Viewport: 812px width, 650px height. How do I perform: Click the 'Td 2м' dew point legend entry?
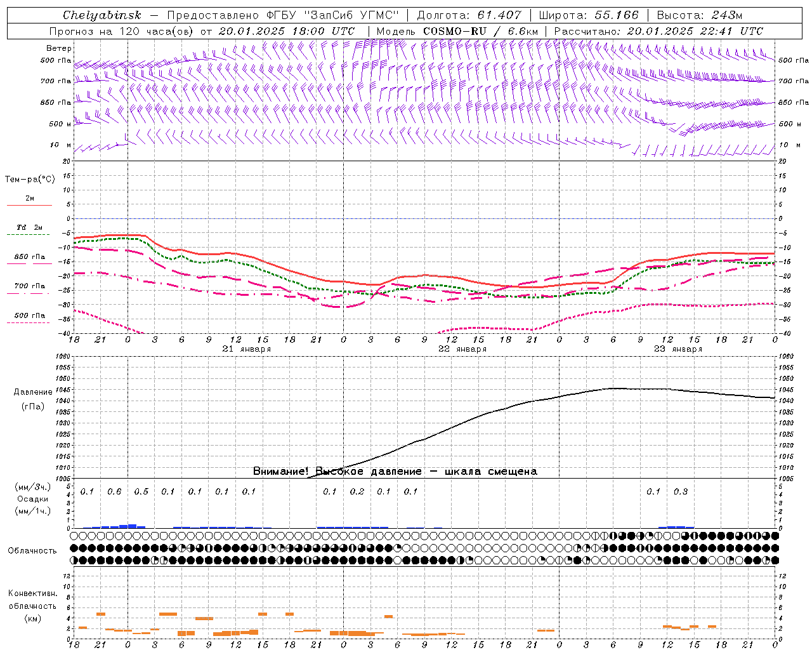30,227
